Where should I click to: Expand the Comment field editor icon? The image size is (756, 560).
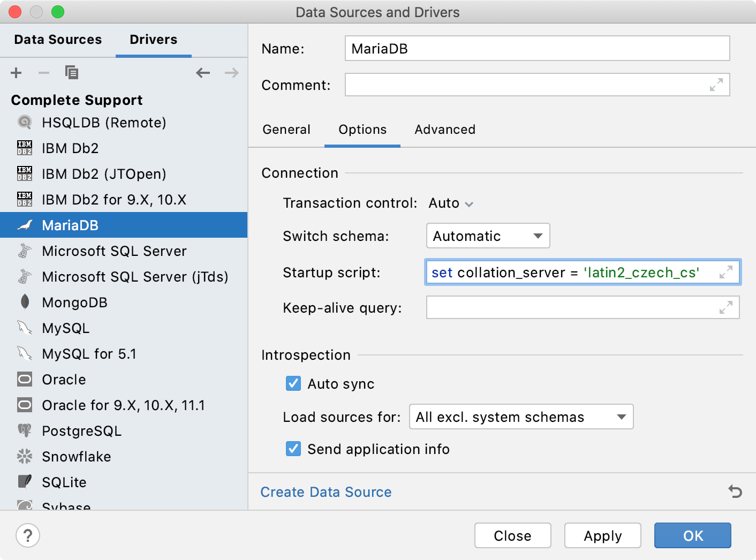717,85
